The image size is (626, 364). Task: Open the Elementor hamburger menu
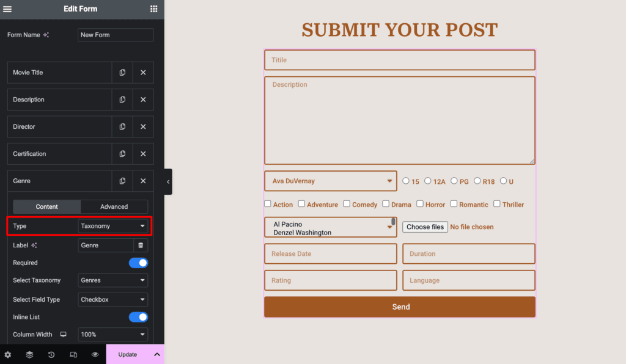[x=8, y=9]
